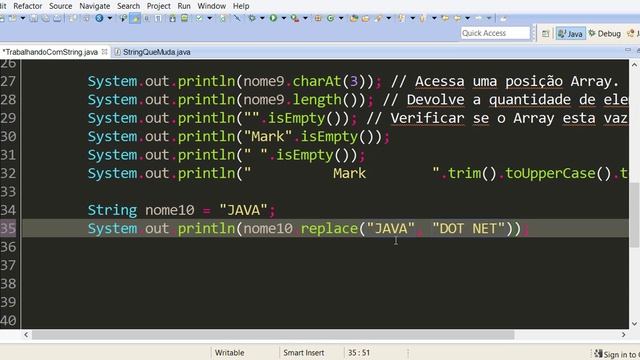Click the Smart Insert status entry
This screenshot has width=640, height=360.
point(304,353)
